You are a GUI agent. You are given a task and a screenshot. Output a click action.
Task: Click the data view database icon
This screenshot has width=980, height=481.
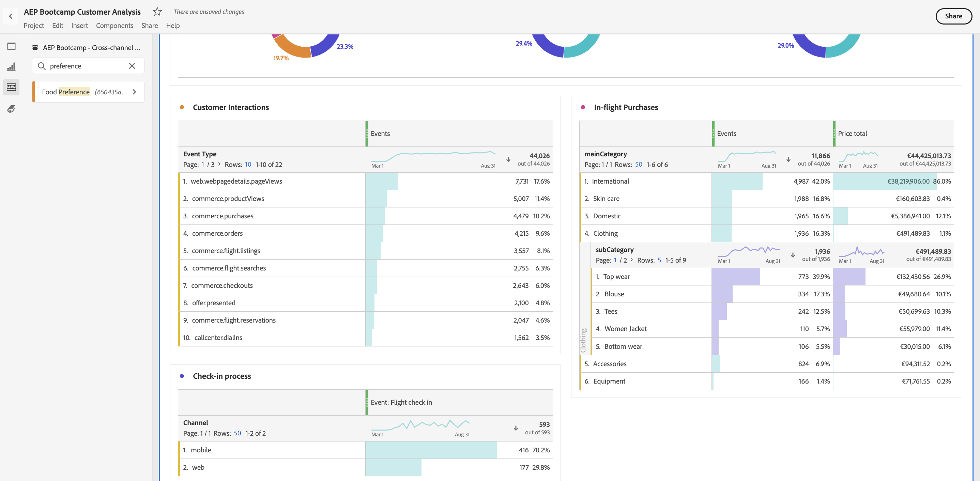tap(35, 48)
